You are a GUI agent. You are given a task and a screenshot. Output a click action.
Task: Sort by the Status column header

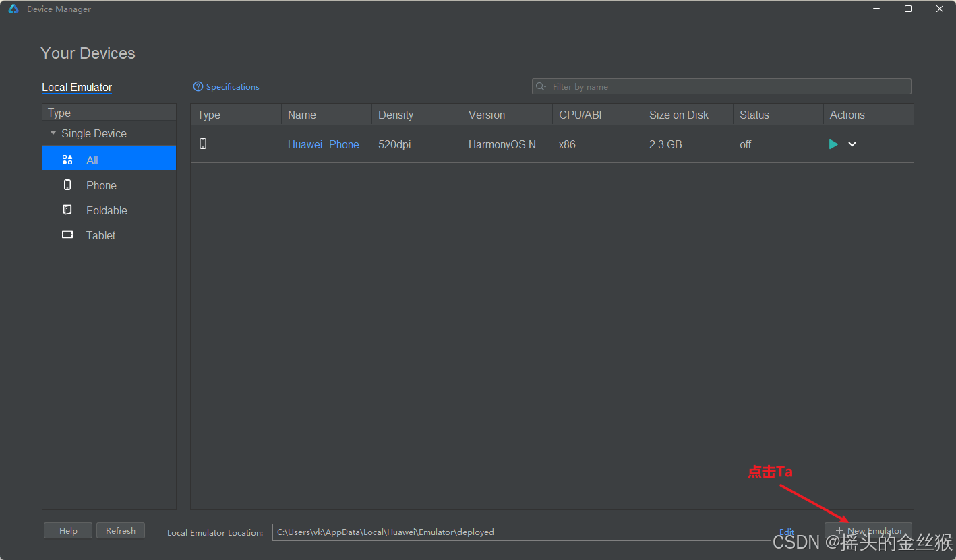[778, 115]
